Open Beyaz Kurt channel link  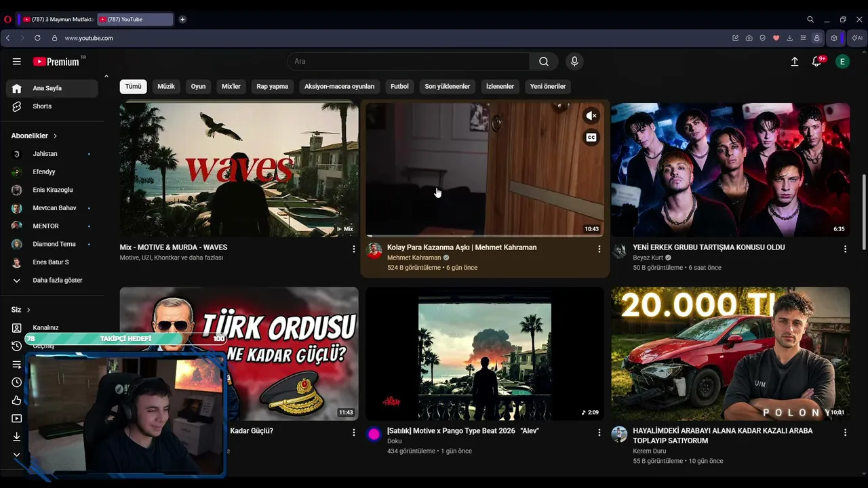coord(648,258)
